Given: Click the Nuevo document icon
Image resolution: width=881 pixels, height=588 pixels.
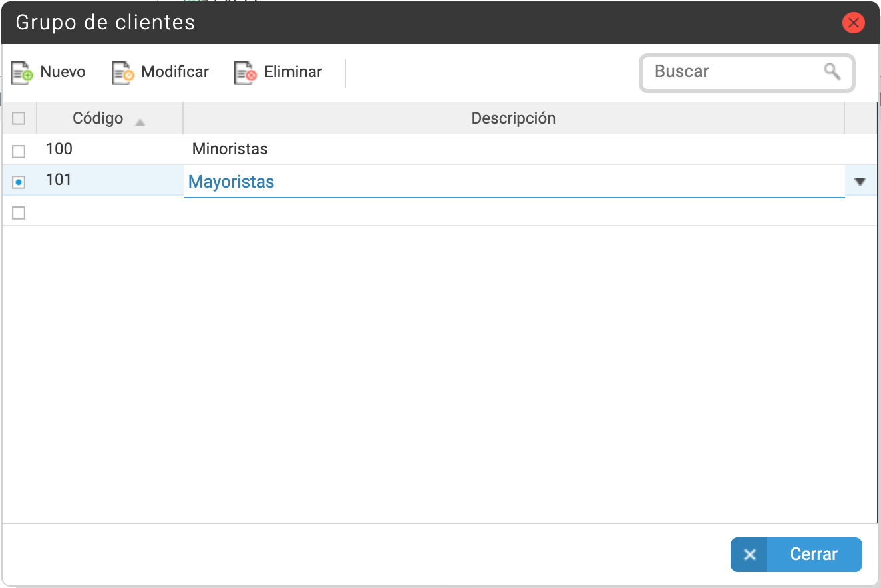Looking at the screenshot, I should click(x=21, y=73).
